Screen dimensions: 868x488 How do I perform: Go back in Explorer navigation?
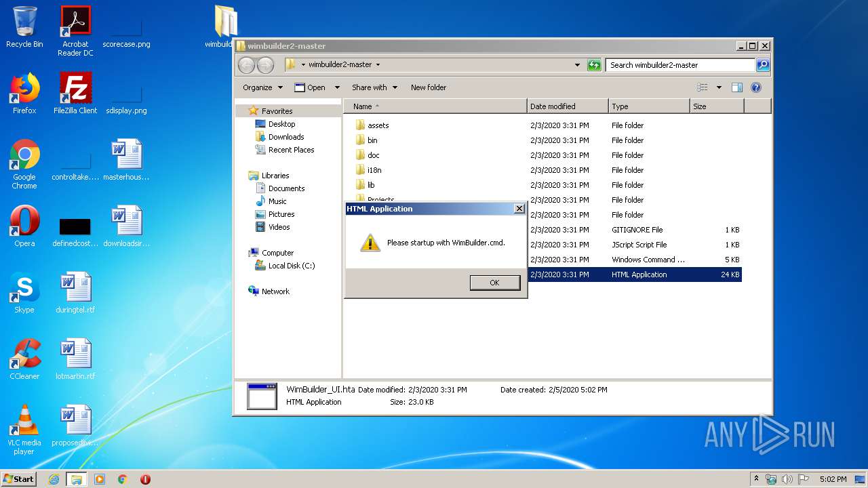coord(247,65)
